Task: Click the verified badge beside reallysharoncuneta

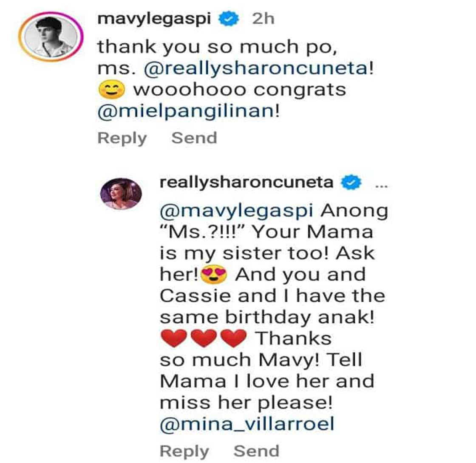Action: point(351,182)
